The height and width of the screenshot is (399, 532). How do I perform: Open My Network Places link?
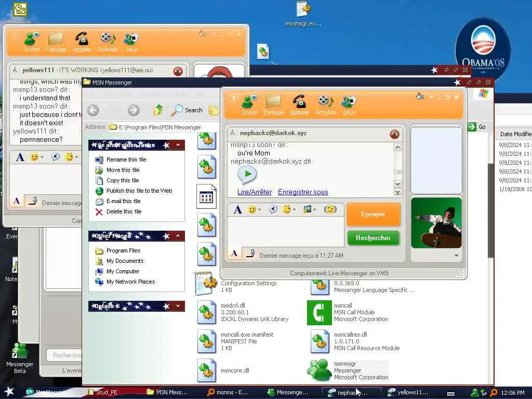(x=130, y=282)
